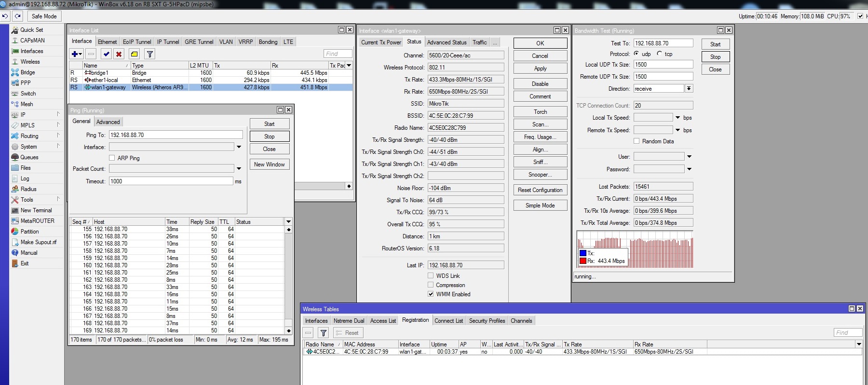Select udp protocol radio button
This screenshot has height=385, width=868.
tap(637, 54)
